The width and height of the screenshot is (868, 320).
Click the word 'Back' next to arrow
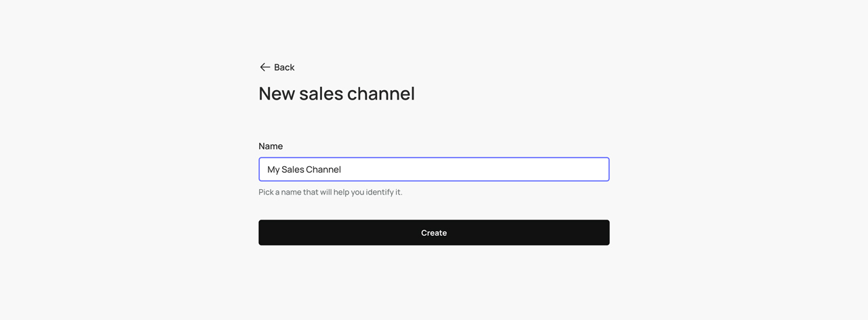pos(284,67)
